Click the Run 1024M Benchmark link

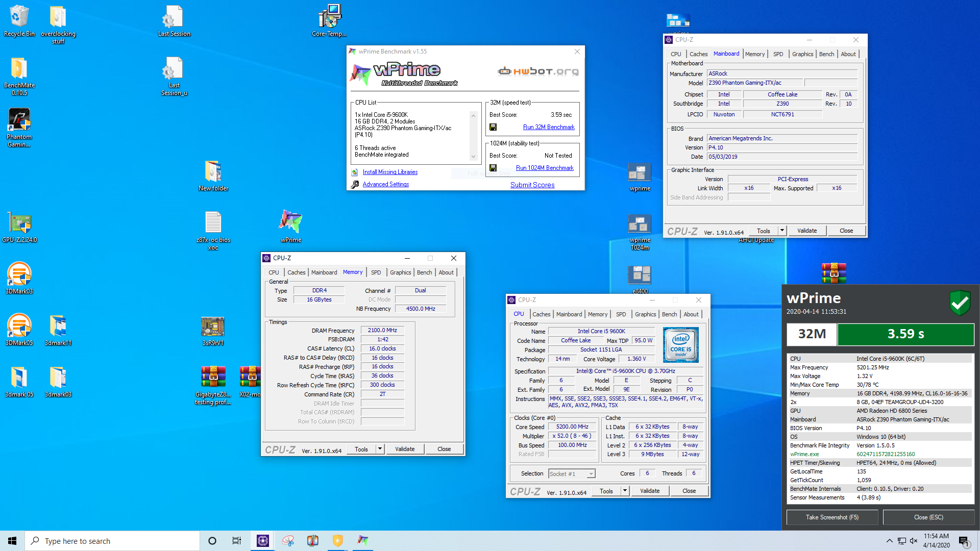coord(545,168)
